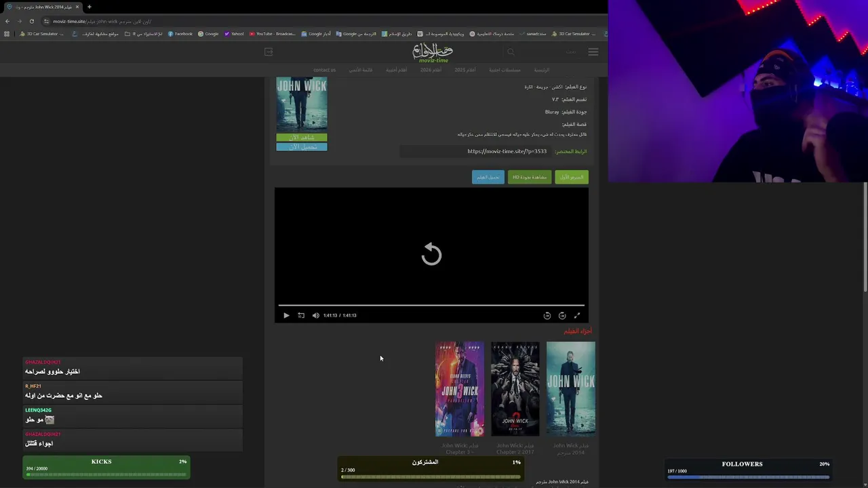This screenshot has height=488, width=868.
Task: Open the John Wick 2014 poster in parts
Action: pyautogui.click(x=571, y=389)
